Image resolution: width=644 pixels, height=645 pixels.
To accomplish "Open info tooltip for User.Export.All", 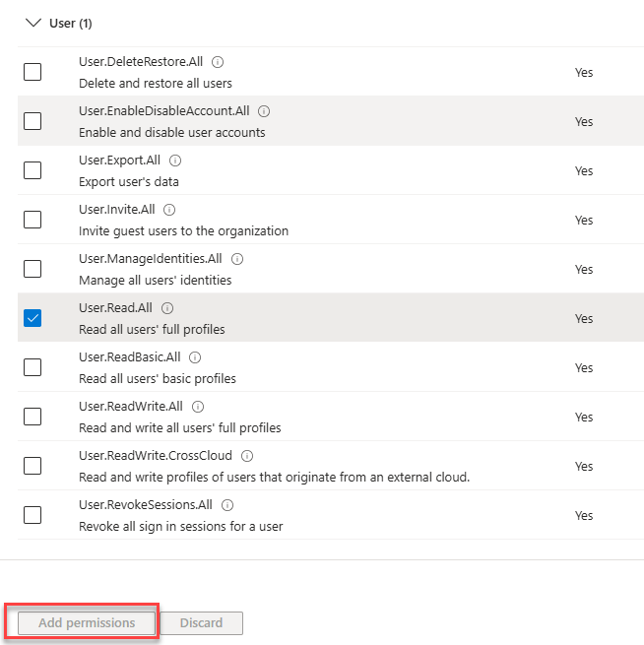I will click(x=175, y=161).
